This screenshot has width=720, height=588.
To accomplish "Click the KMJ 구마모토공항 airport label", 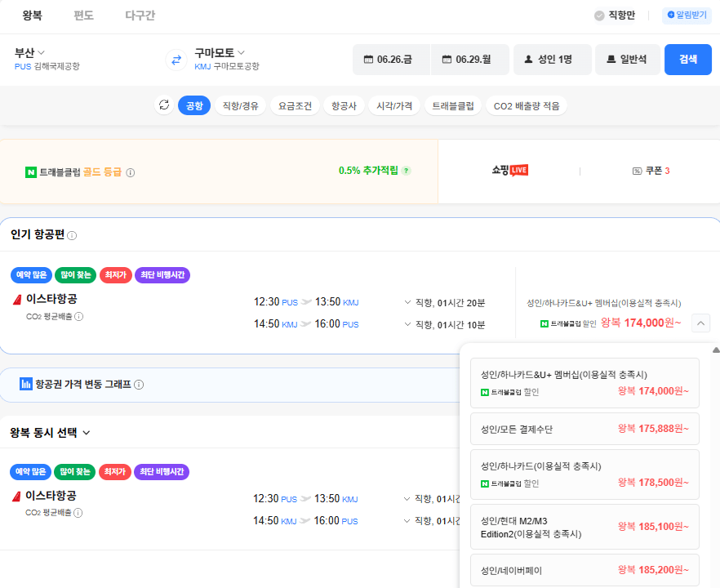I will [x=227, y=67].
